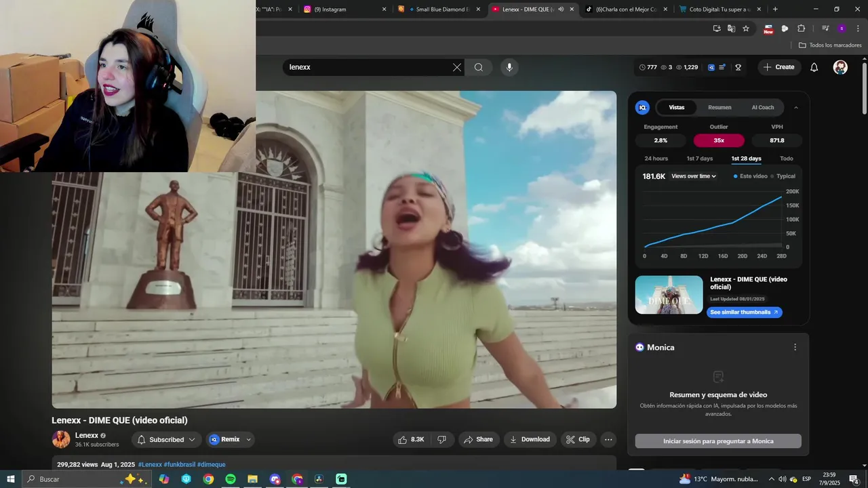
Task: Open YouTube notifications bell
Action: [814, 67]
